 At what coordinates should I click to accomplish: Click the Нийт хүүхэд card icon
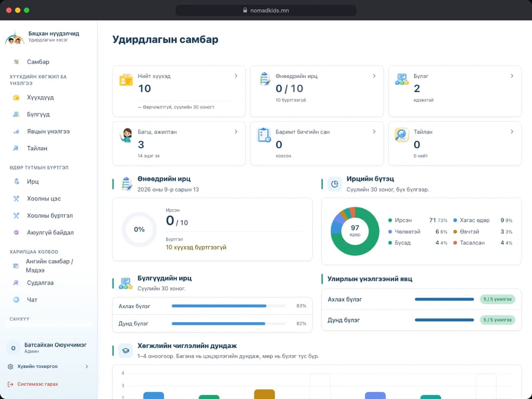click(126, 80)
